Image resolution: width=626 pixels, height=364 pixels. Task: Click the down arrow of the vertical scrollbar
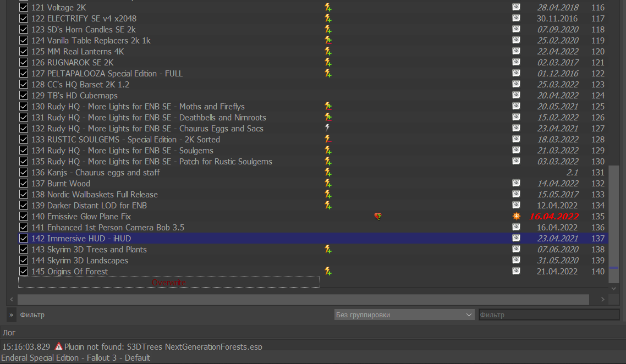(x=614, y=288)
